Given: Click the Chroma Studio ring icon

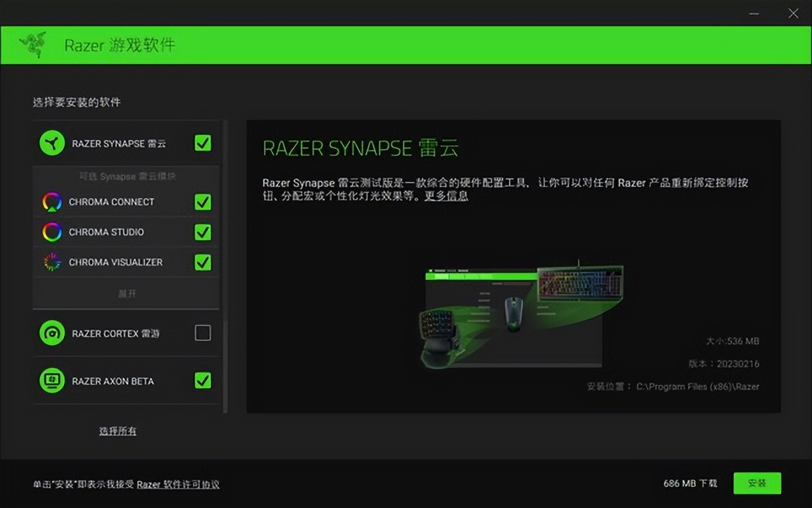Looking at the screenshot, I should (52, 232).
